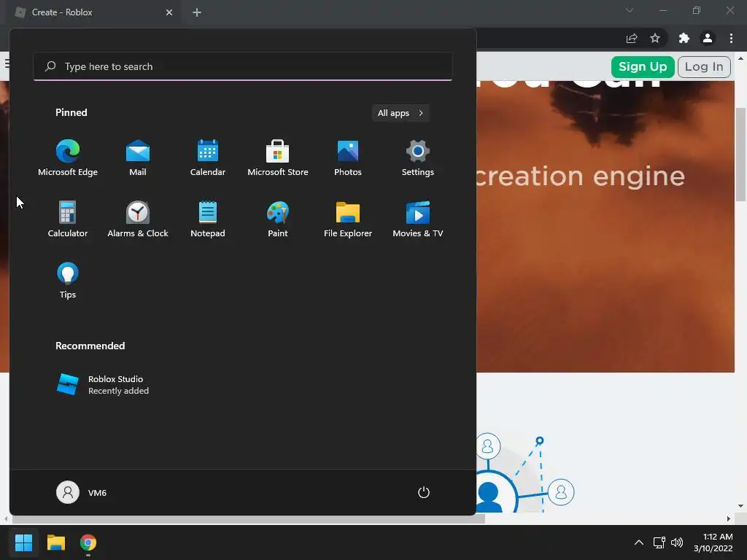Open Chrome extensions puzzle icon
This screenshot has width=747, height=560.
(x=684, y=38)
